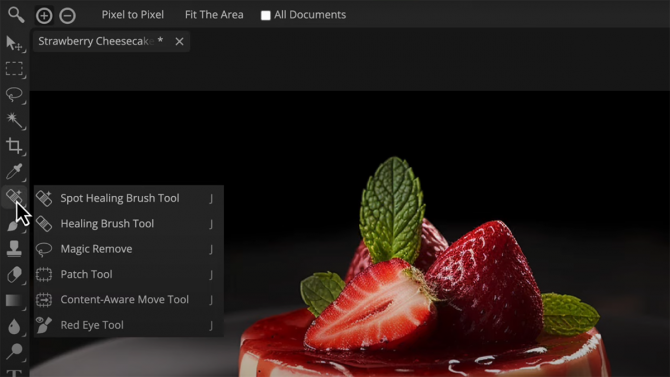Viewport: 670px width, 377px height.
Task: Select the Blur droplet tool
Action: (15, 326)
